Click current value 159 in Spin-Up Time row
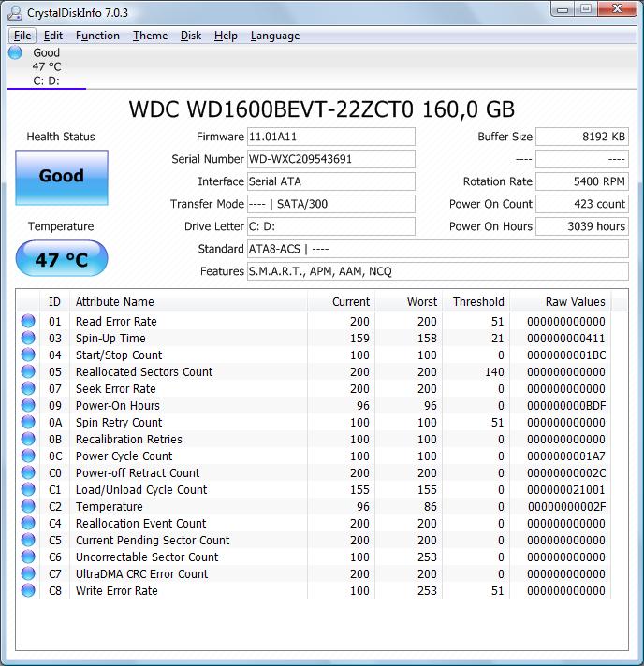 click(359, 339)
